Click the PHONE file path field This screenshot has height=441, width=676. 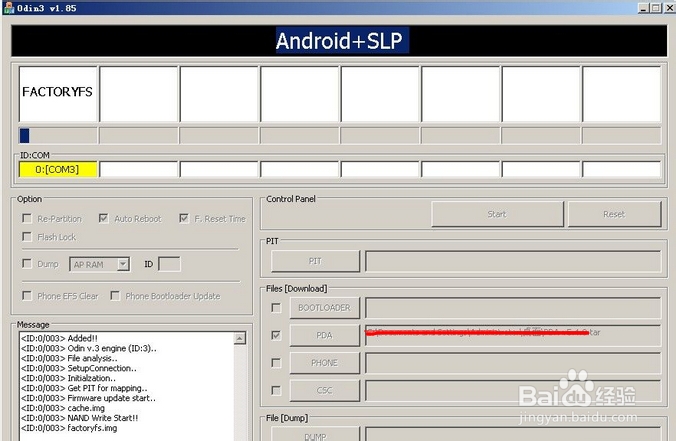[513, 363]
